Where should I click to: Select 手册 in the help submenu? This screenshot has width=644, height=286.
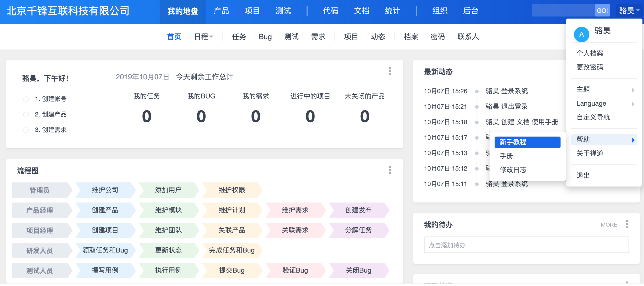[x=506, y=156]
